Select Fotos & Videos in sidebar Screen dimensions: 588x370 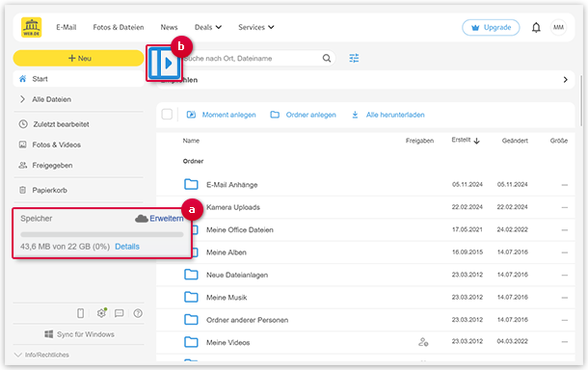pos(56,145)
